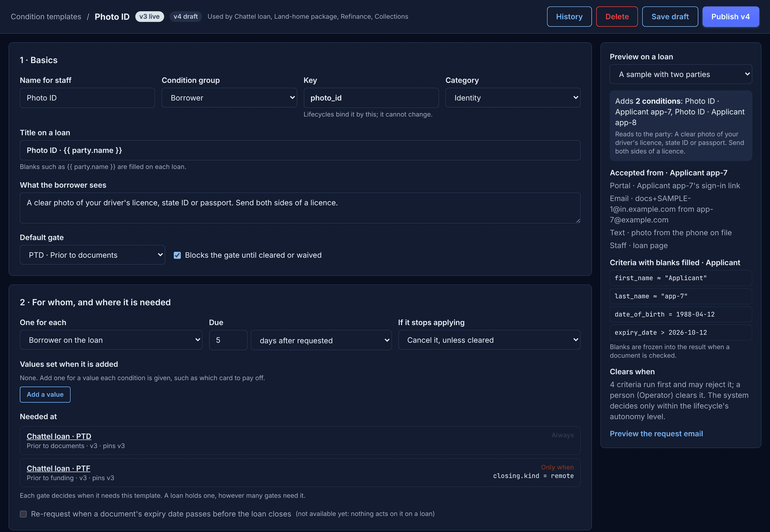This screenshot has width=770, height=532.
Task: Click the expiry_date > 2026-10-12 criterion
Action: (681, 332)
